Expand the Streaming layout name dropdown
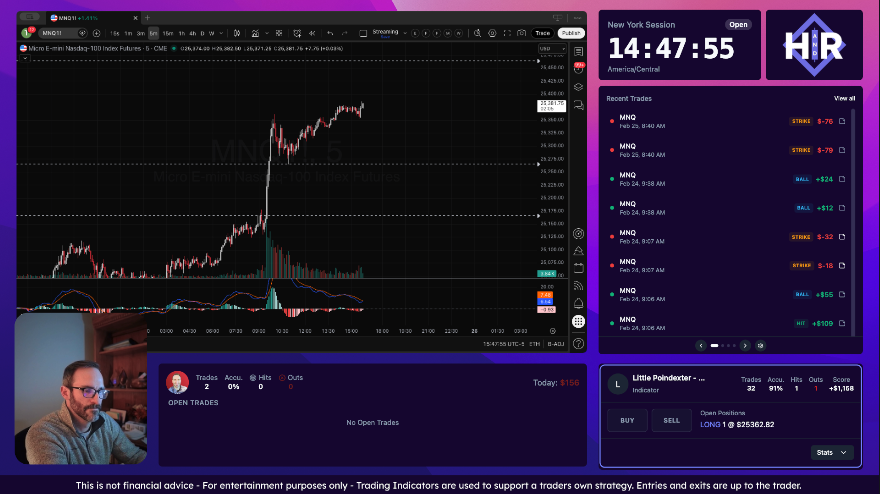880x494 pixels. tap(405, 33)
